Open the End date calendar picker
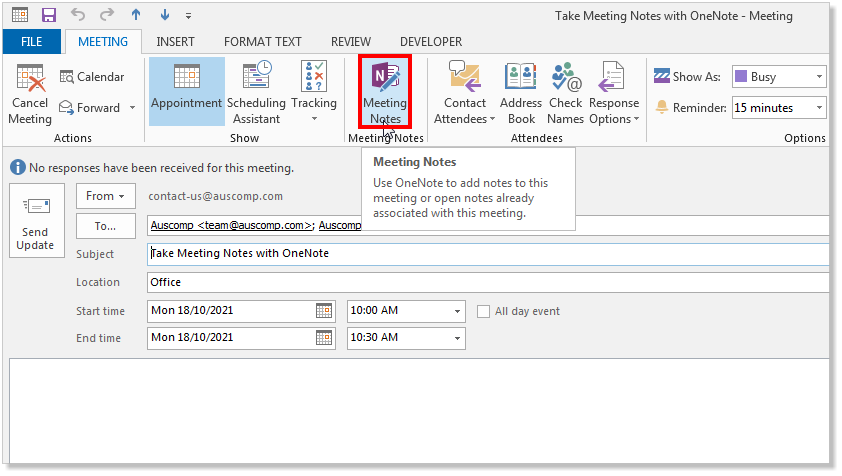Image resolution: width=842 pixels, height=476 pixels. pyautogui.click(x=324, y=338)
